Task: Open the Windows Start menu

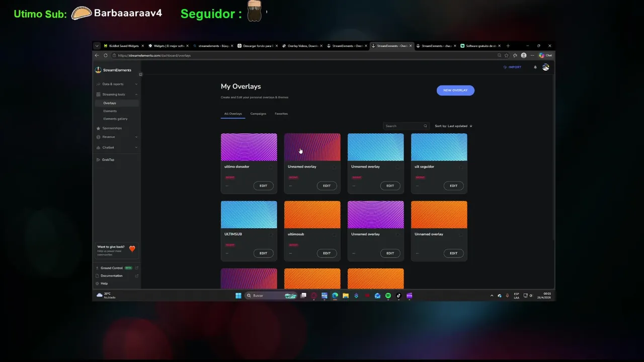Action: point(238,296)
